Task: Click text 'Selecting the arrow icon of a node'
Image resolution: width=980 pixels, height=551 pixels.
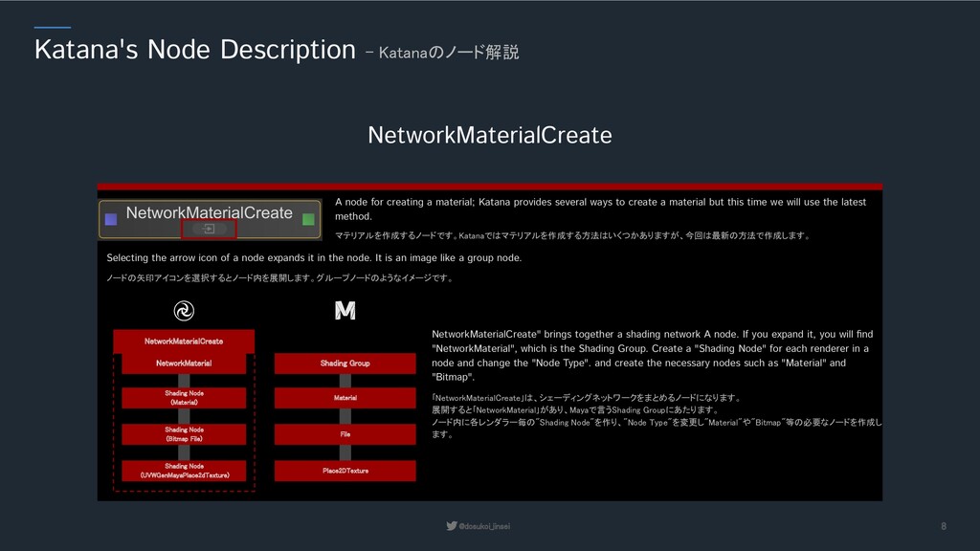Action: click(181, 257)
